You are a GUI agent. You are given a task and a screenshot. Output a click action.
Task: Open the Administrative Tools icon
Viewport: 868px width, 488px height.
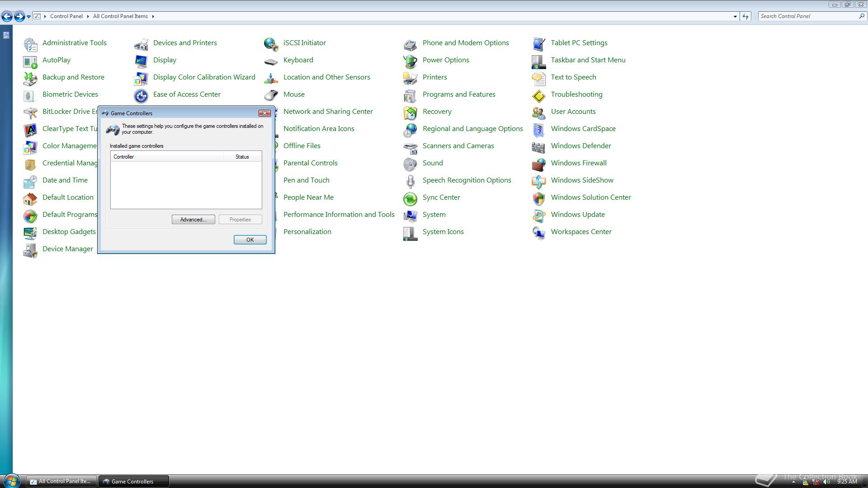point(30,44)
